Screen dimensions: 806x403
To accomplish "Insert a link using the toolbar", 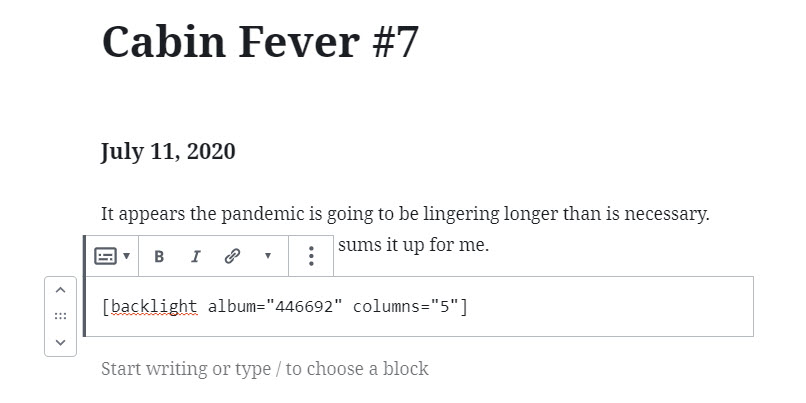I will [x=232, y=256].
